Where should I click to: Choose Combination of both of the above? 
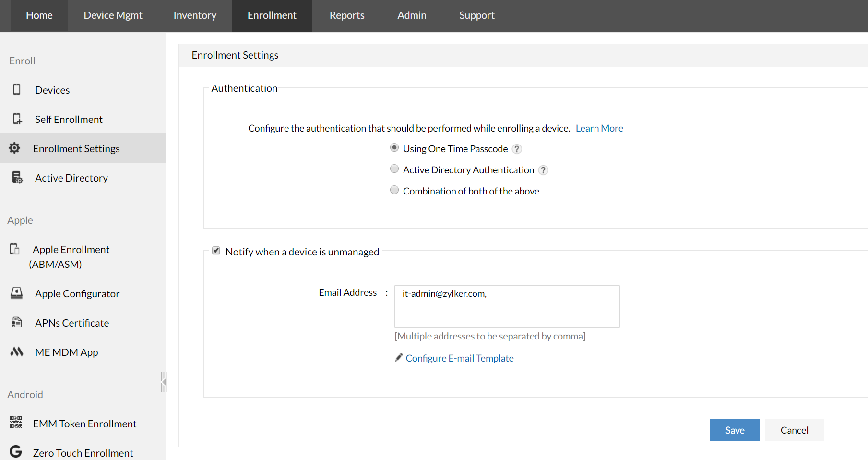point(394,190)
